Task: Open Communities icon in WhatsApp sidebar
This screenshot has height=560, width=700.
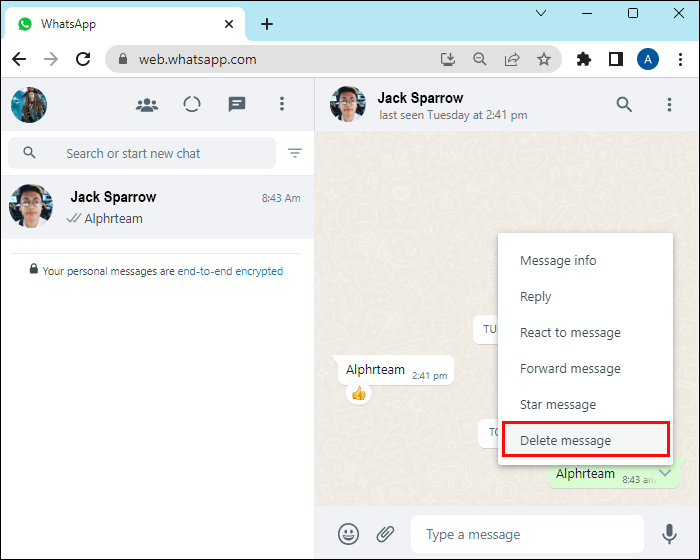Action: coord(147,105)
